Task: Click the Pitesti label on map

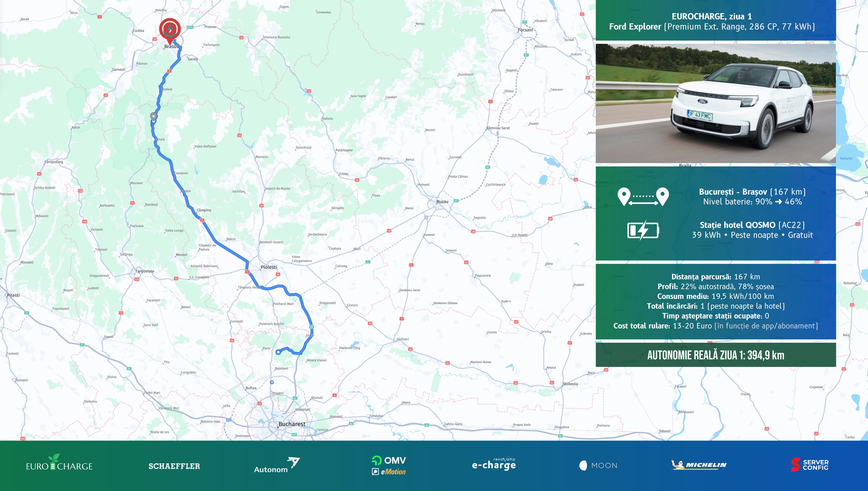Action: (x=13, y=295)
